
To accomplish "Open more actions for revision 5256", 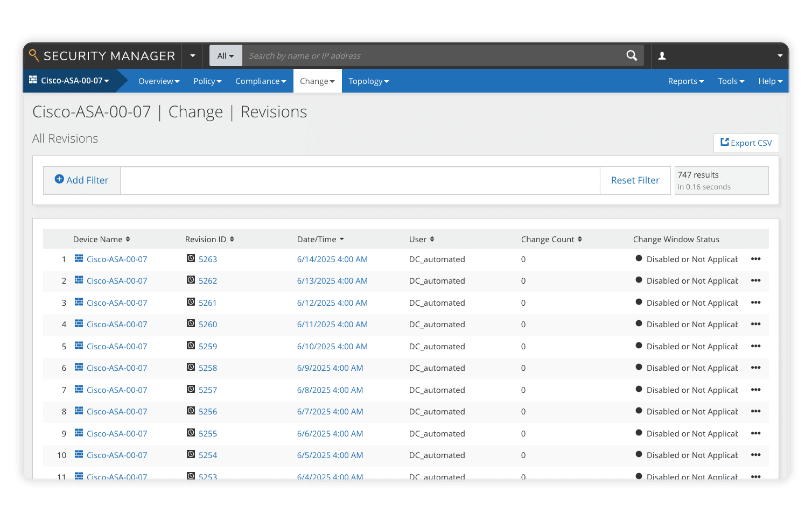I will pyautogui.click(x=756, y=411).
